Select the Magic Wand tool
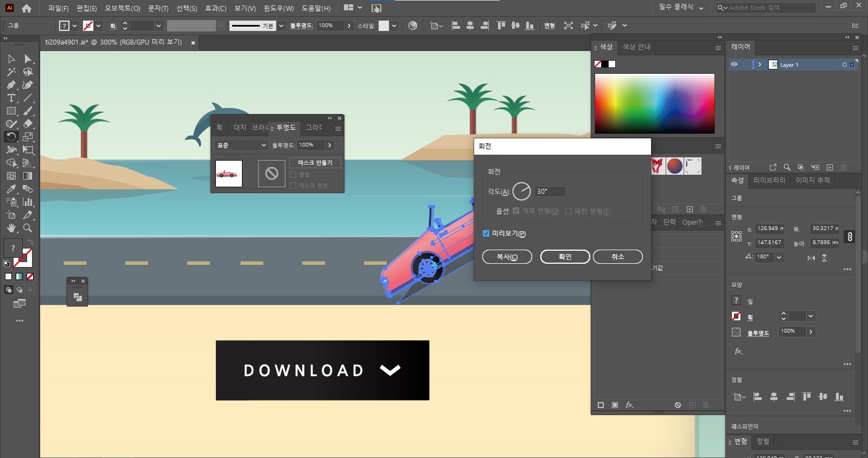The image size is (868, 458). (11, 72)
